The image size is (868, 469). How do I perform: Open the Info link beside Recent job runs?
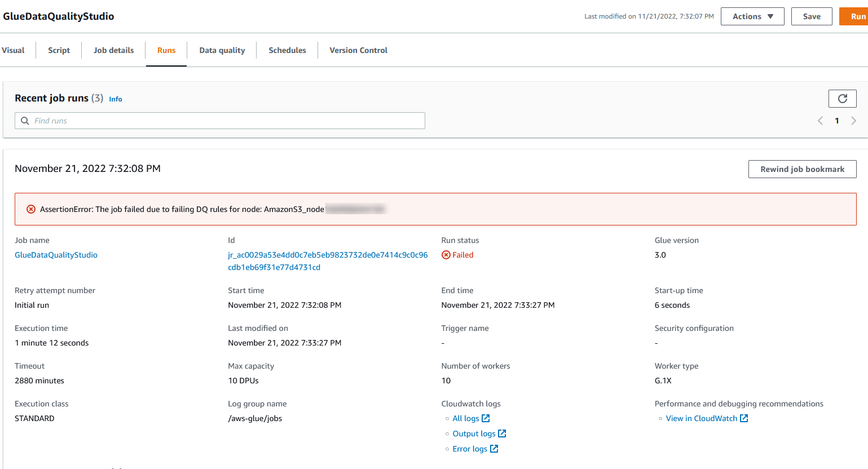116,99
